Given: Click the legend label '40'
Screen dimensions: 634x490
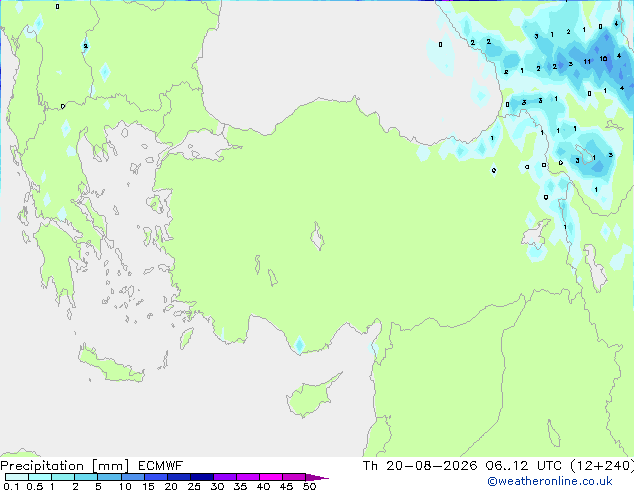Looking at the screenshot, I should (x=263, y=486).
